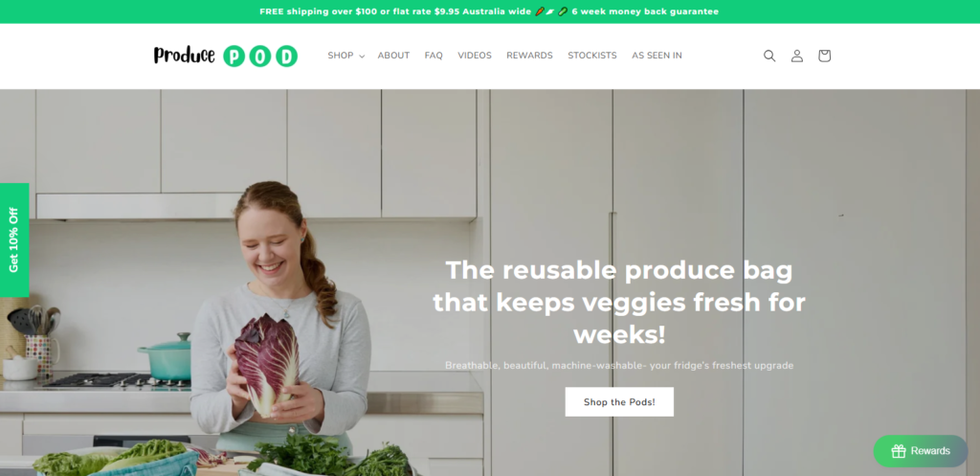Image resolution: width=980 pixels, height=476 pixels.
Task: Go to the ABOUT page
Action: (x=393, y=56)
